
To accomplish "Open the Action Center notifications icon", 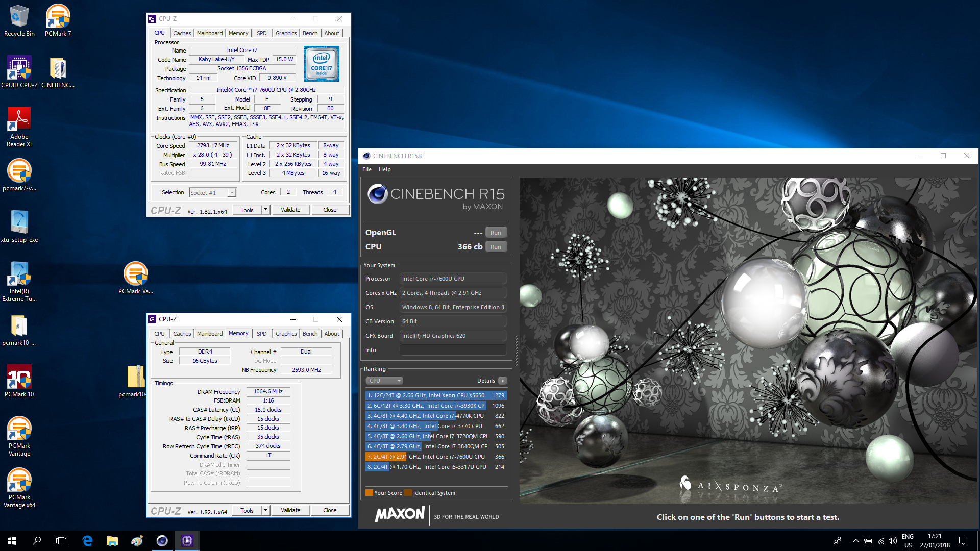I will click(963, 541).
